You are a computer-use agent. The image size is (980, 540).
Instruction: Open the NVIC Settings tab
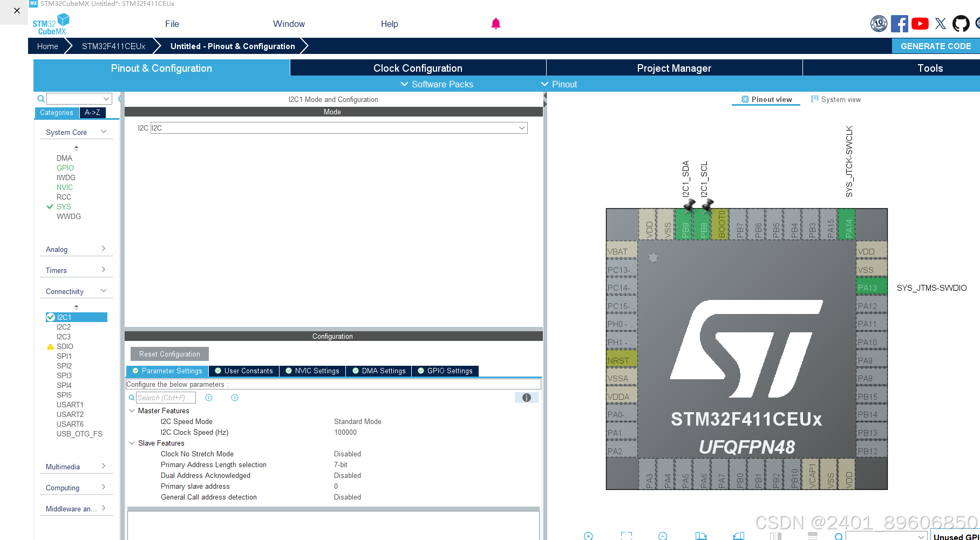click(x=312, y=371)
